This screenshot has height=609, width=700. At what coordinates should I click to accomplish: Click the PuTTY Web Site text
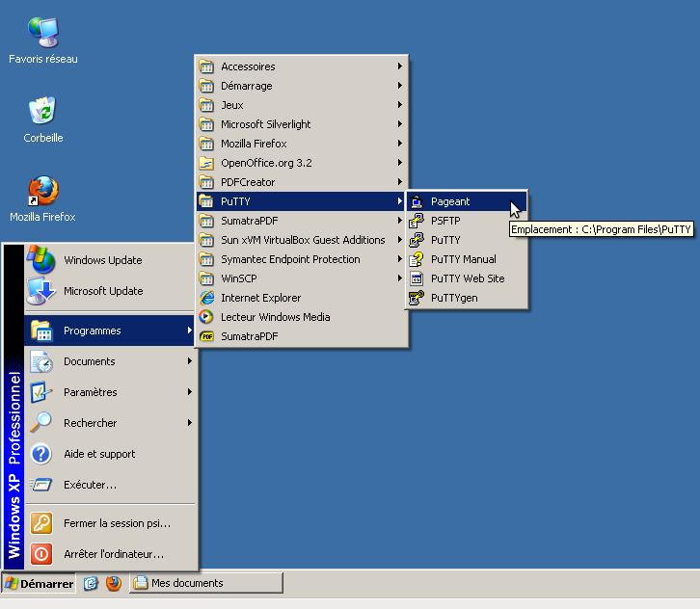pos(468,278)
